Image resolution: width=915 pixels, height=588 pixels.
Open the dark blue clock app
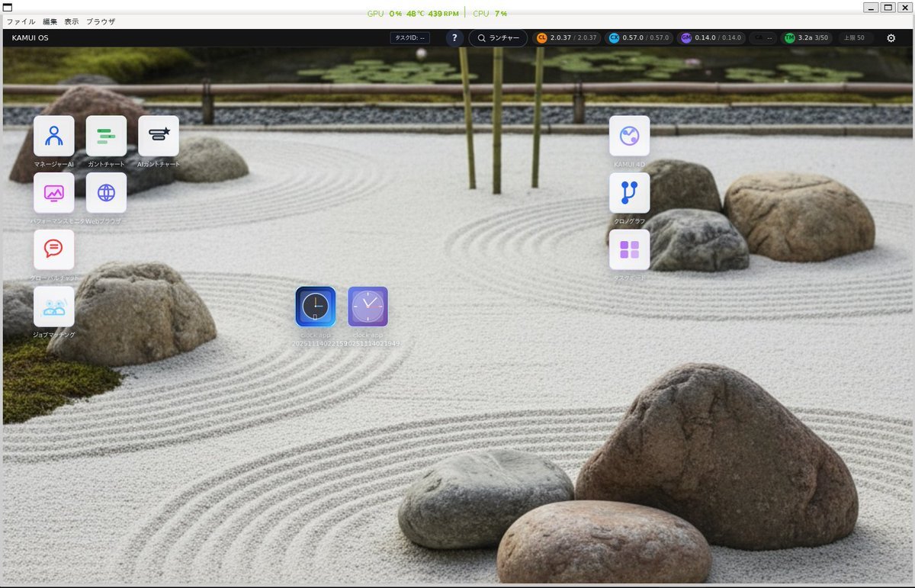coord(315,307)
